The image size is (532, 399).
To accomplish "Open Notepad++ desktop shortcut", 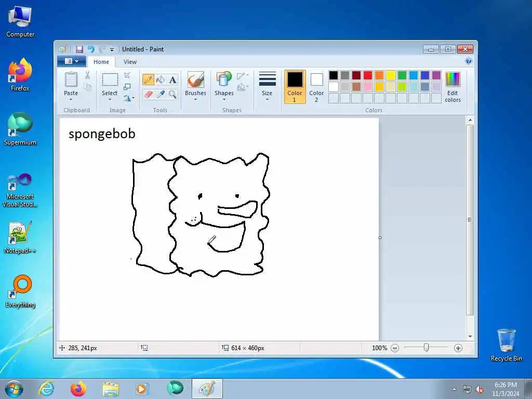I will pos(20,237).
